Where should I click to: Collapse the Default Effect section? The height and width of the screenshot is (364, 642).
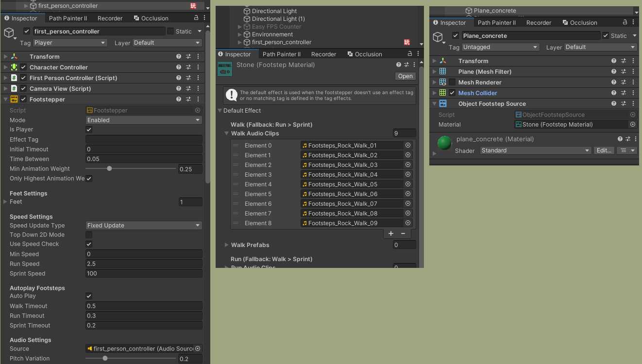pyautogui.click(x=220, y=111)
